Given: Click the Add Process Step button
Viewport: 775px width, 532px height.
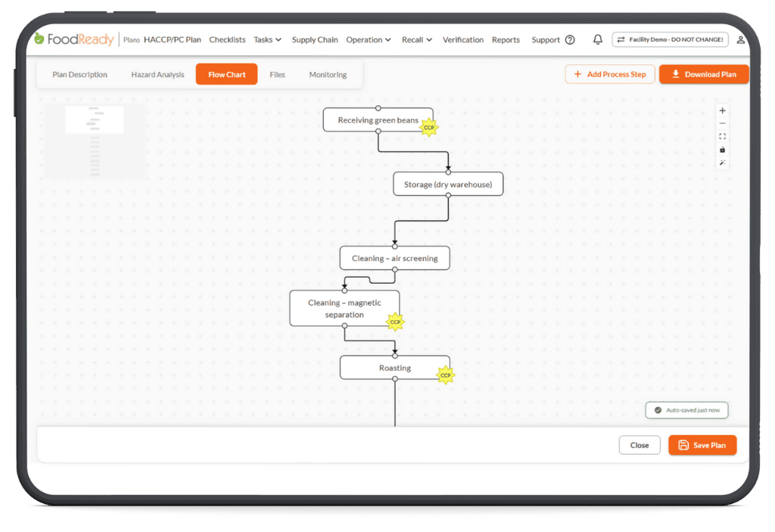Looking at the screenshot, I should [609, 74].
